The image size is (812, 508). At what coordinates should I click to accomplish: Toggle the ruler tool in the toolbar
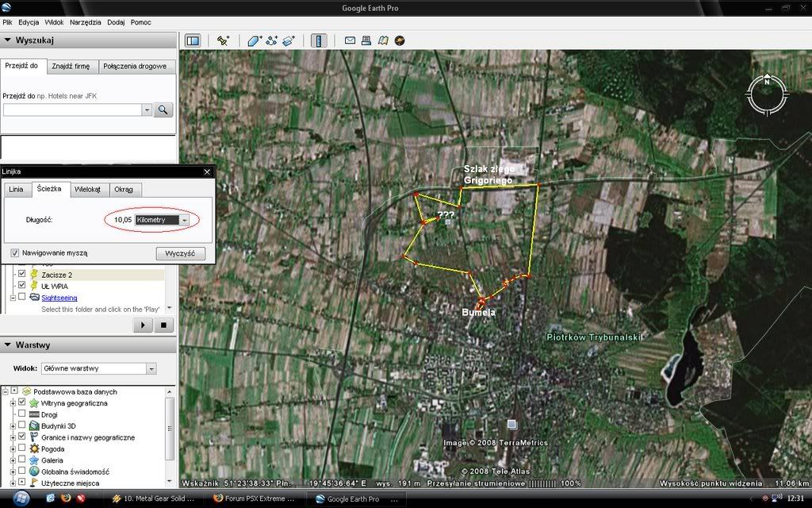tap(319, 40)
